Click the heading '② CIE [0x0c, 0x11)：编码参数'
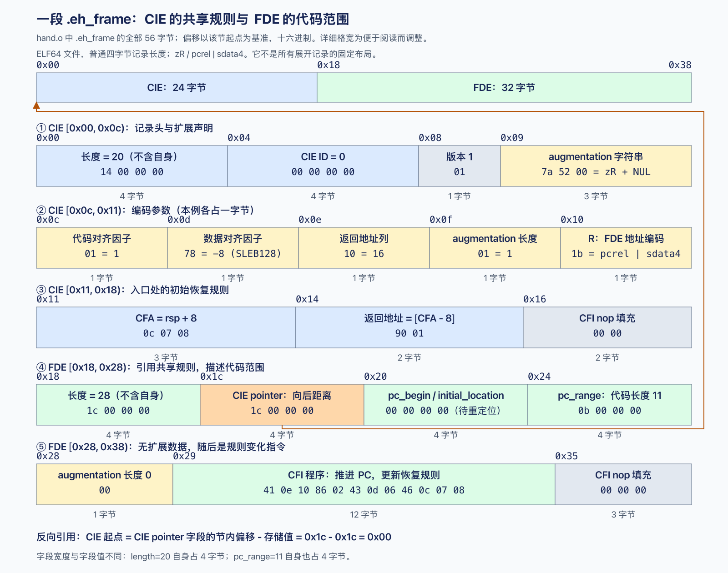 (146, 210)
